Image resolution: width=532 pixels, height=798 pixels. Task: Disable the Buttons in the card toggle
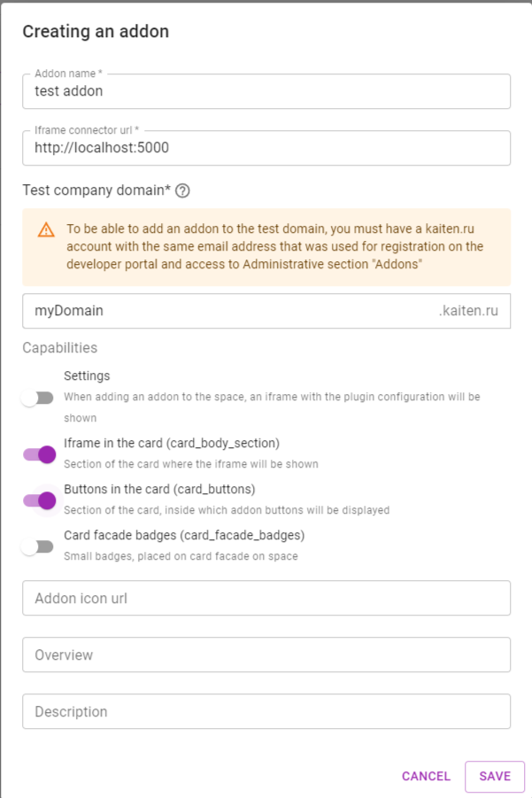tap(38, 500)
